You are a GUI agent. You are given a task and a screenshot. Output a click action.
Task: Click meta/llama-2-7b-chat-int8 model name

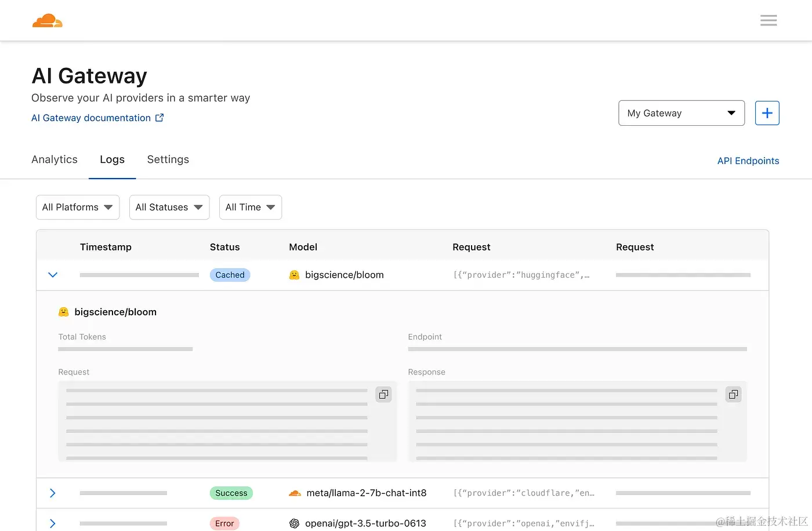[x=367, y=493]
